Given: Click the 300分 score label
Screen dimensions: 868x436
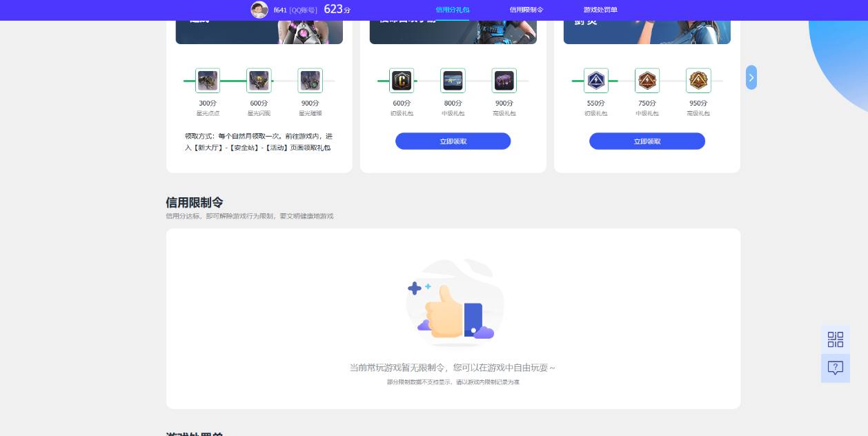Looking at the screenshot, I should (208, 103).
